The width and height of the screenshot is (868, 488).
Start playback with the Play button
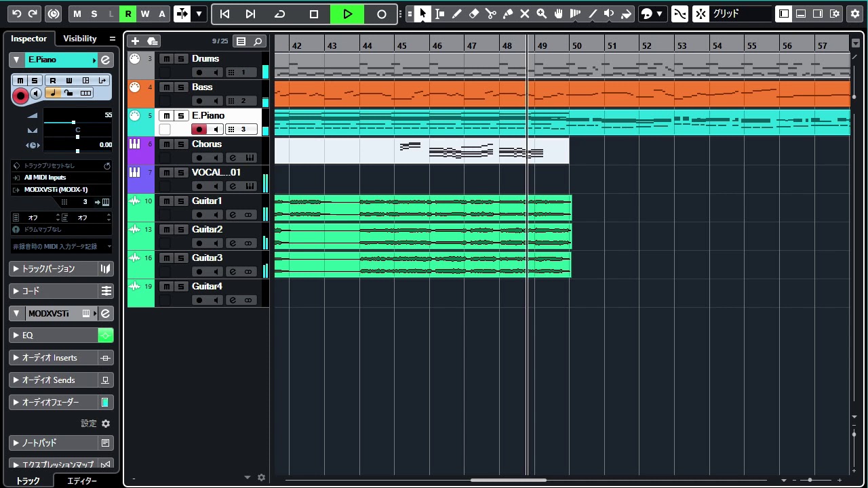pos(347,14)
